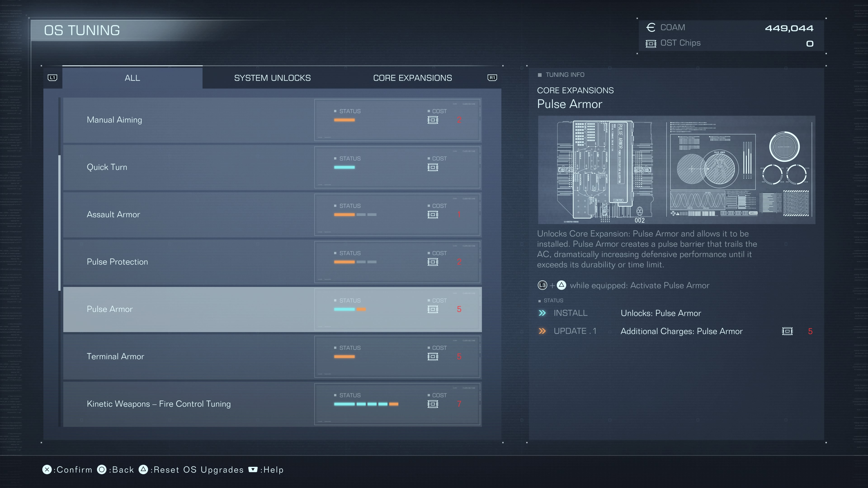Click the Kinetic Weapons Fire Control Tuning item
The height and width of the screenshot is (488, 868).
point(272,404)
